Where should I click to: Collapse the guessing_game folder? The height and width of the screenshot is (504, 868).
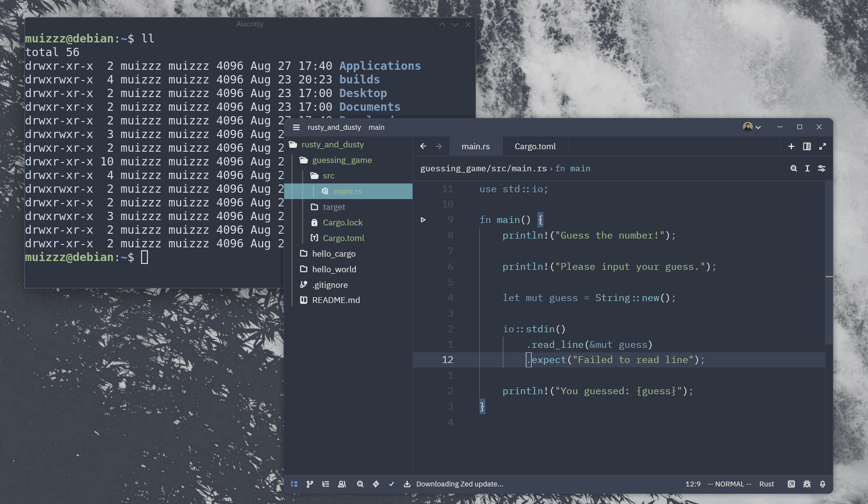[x=342, y=160]
